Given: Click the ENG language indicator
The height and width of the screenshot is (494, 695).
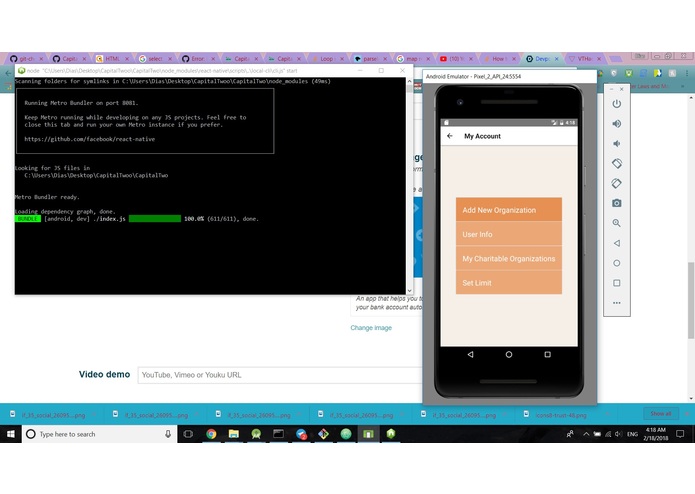Looking at the screenshot, I should [x=633, y=434].
